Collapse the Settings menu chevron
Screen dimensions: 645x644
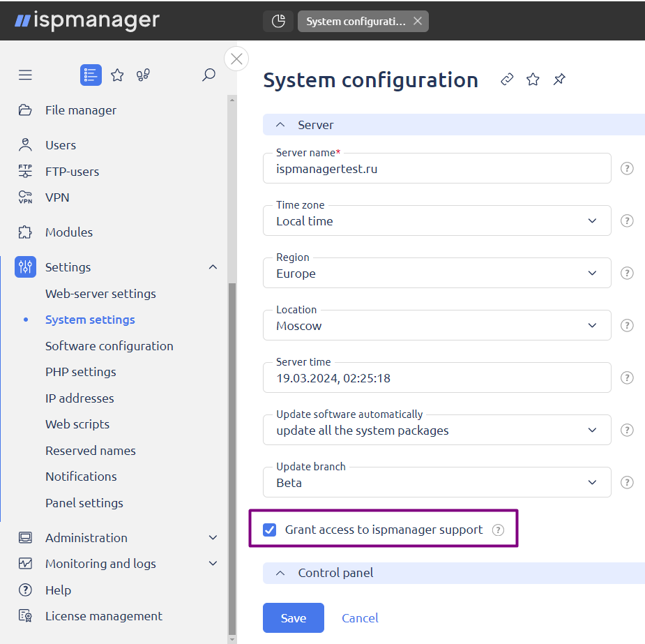tap(213, 267)
